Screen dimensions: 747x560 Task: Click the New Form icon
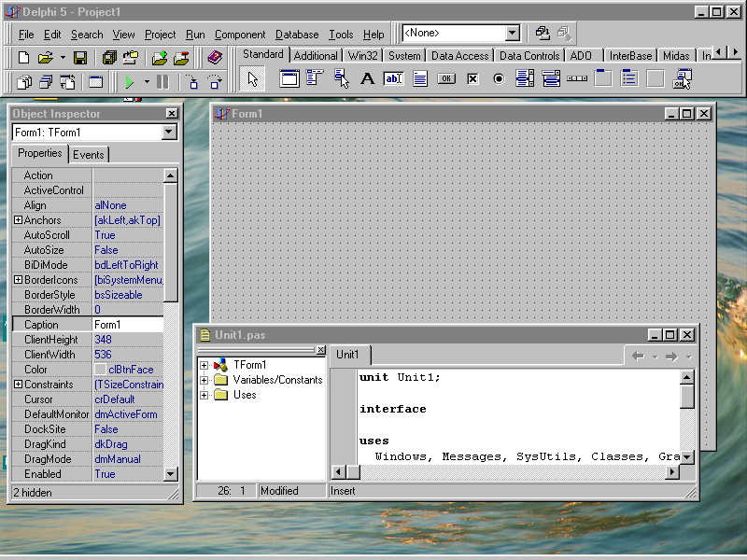(x=96, y=82)
